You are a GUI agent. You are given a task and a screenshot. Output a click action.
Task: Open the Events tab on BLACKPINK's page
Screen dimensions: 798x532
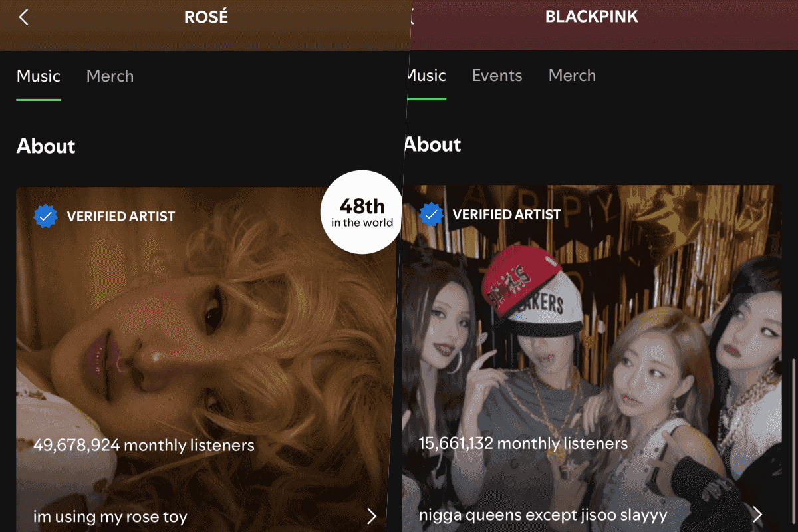[497, 76]
